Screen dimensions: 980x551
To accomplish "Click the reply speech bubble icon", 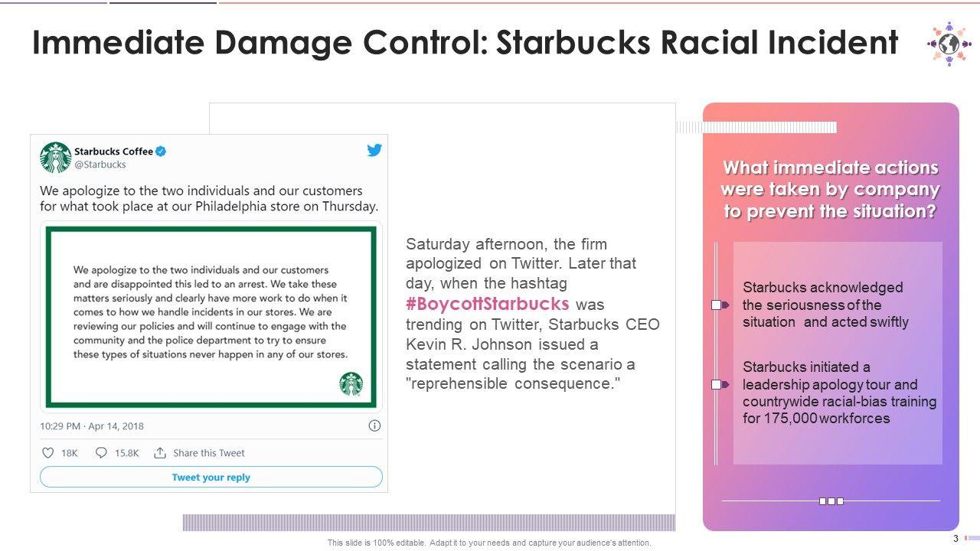I will pos(101,453).
